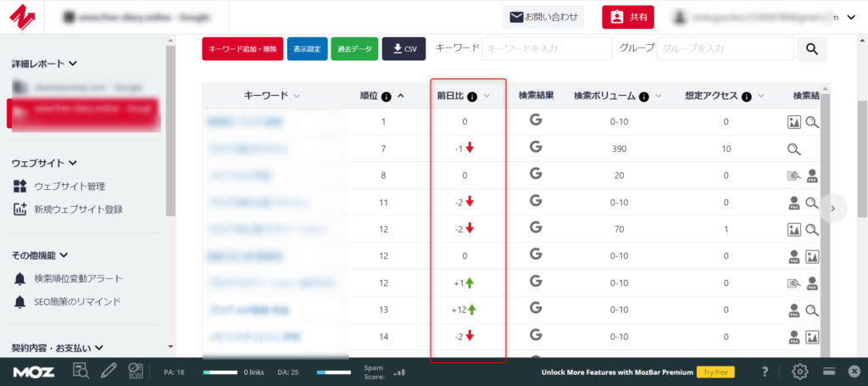Open MozBar help question mark
The image size is (868, 386).
click(x=765, y=372)
